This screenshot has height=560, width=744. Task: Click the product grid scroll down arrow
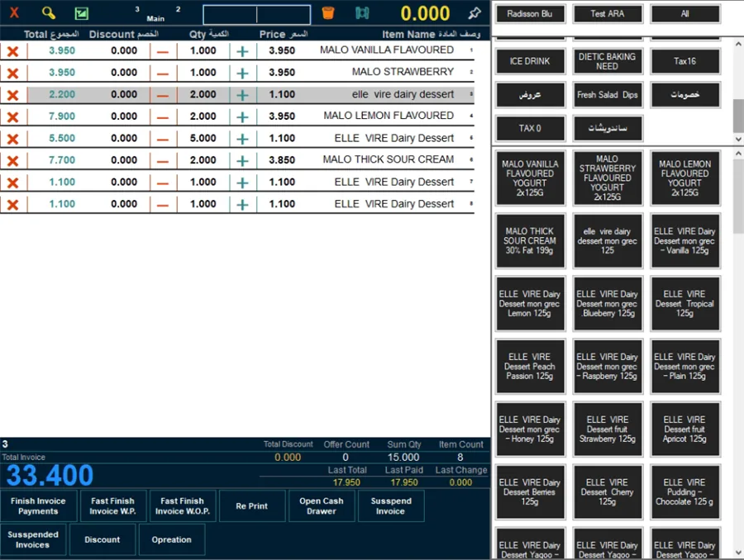click(738, 553)
